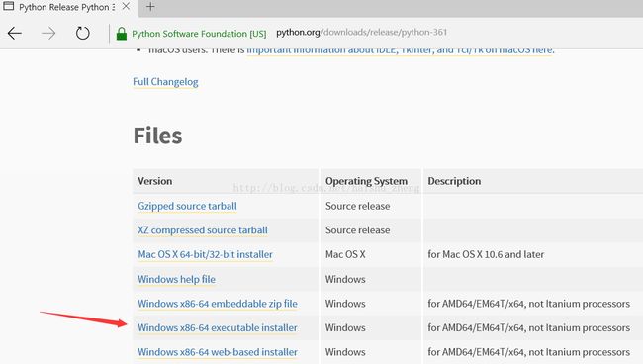Open the Full Changelog link
This screenshot has width=643, height=364.
(x=165, y=82)
